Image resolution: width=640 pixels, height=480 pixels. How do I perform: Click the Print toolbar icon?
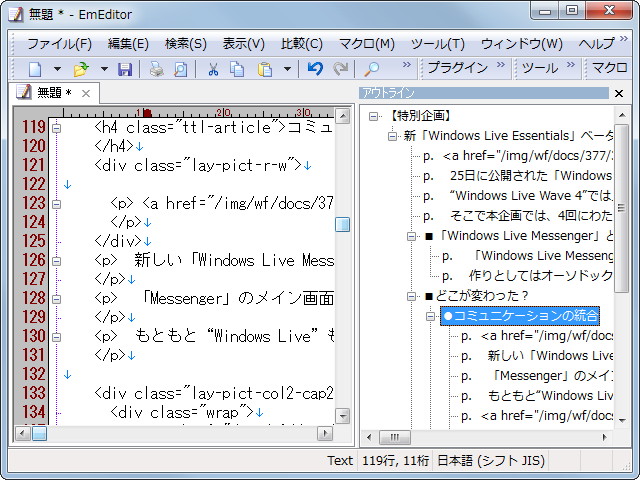point(156,69)
